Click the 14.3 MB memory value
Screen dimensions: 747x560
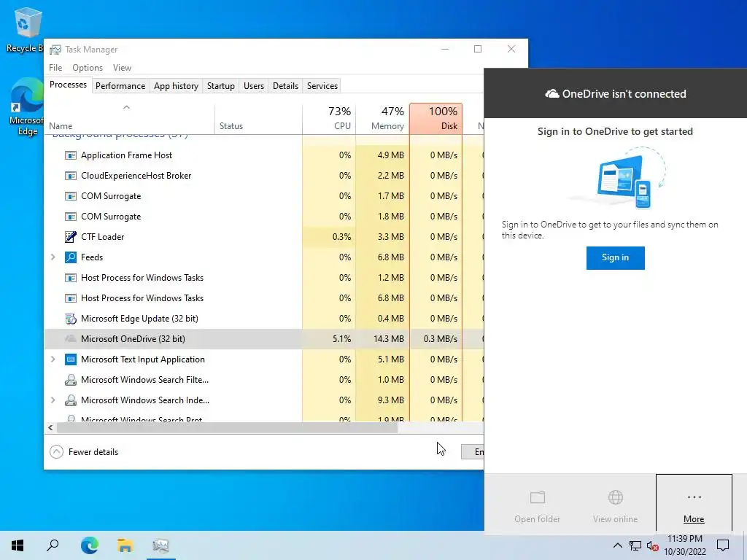(x=389, y=339)
